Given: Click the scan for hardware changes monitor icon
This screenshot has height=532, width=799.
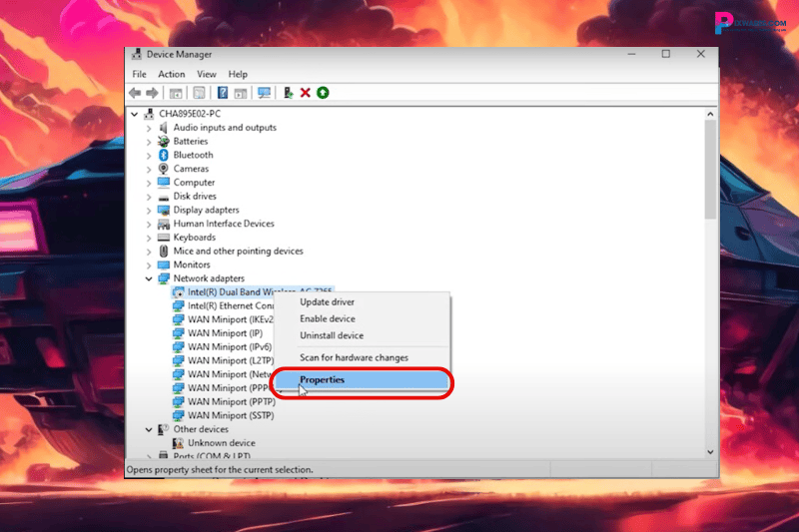Looking at the screenshot, I should (264, 93).
